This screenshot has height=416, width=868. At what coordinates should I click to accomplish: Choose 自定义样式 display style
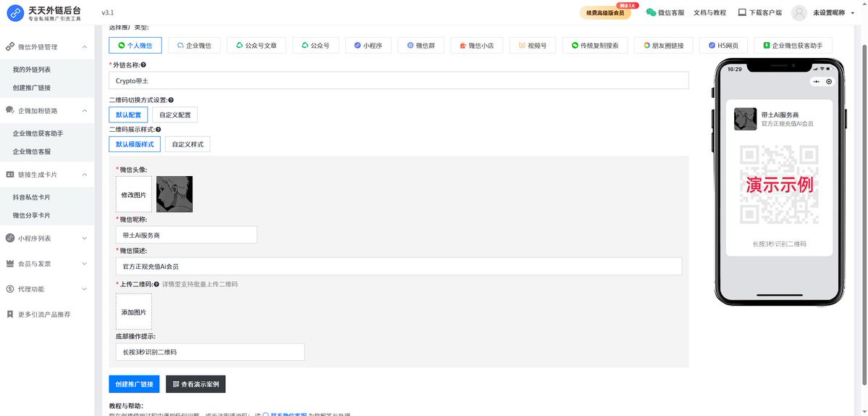[x=187, y=144]
